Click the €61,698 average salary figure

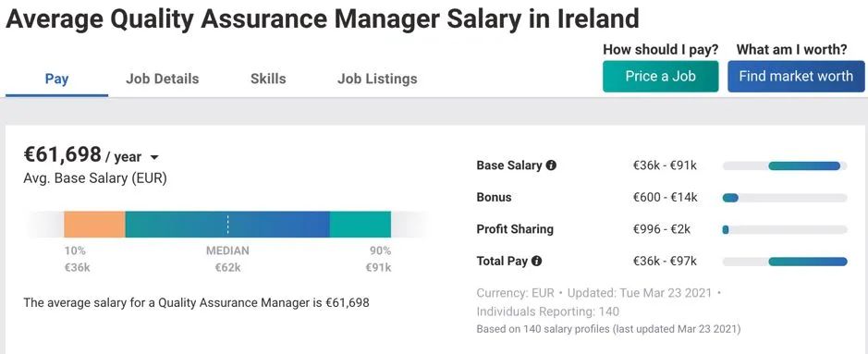tap(63, 154)
